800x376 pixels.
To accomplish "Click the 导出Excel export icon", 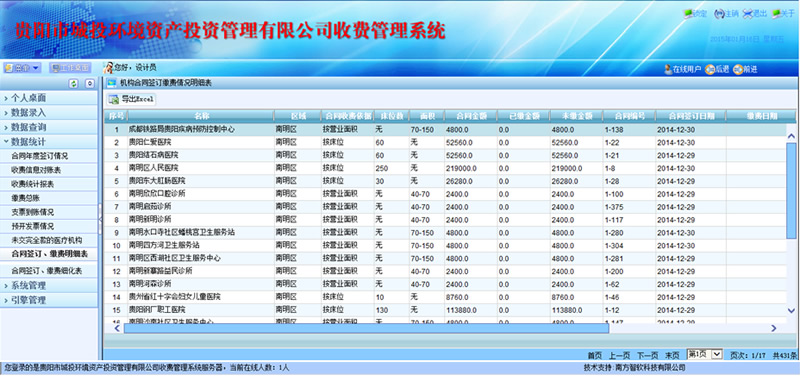I will click(x=113, y=99).
